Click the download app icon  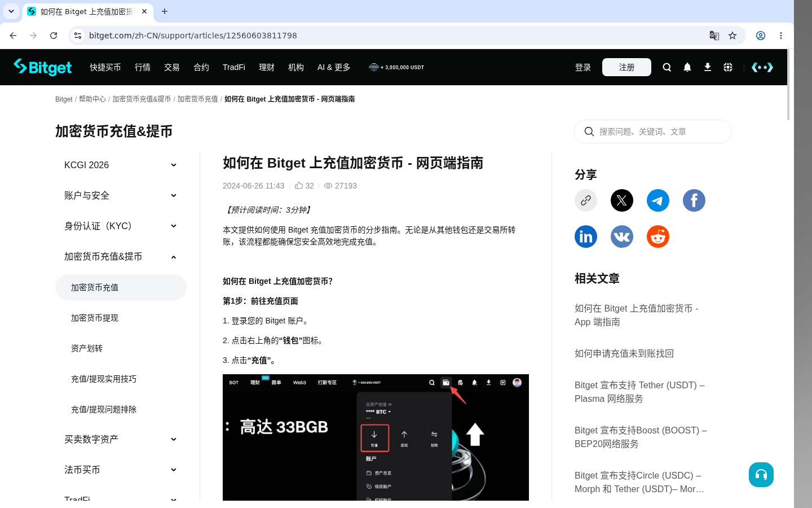click(708, 67)
